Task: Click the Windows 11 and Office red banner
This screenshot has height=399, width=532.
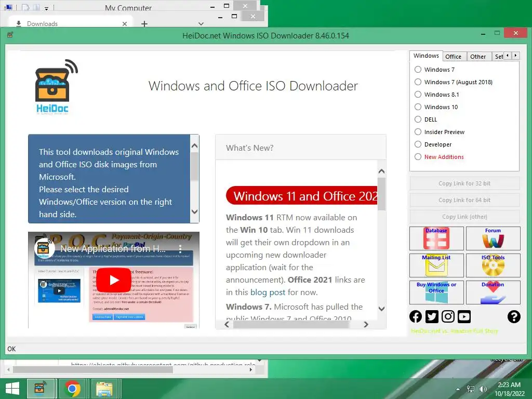Action: point(302,196)
